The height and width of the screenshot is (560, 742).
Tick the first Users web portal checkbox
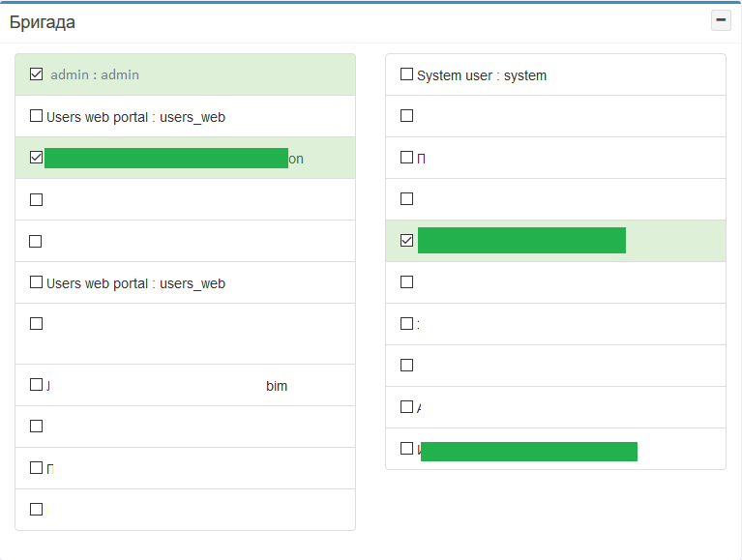click(37, 116)
